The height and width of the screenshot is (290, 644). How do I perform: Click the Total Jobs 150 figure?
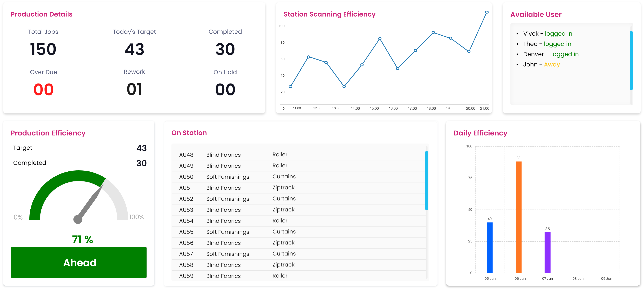point(43,49)
